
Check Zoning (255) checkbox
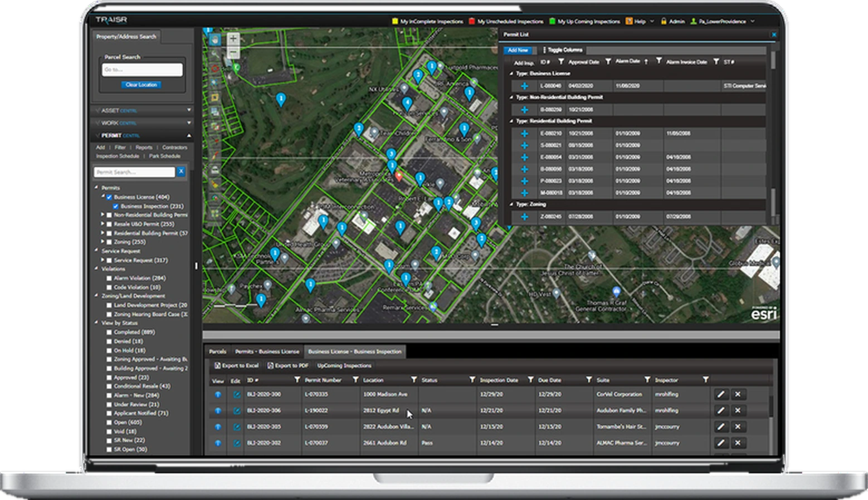point(110,242)
